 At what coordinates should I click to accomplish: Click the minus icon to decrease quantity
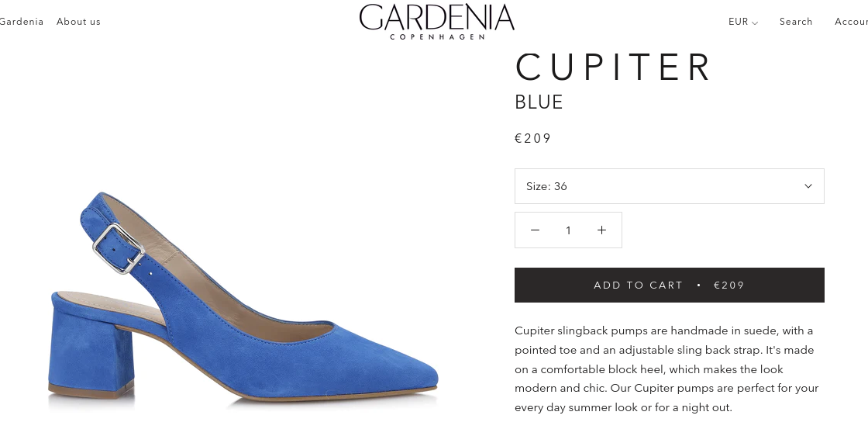[535, 230]
